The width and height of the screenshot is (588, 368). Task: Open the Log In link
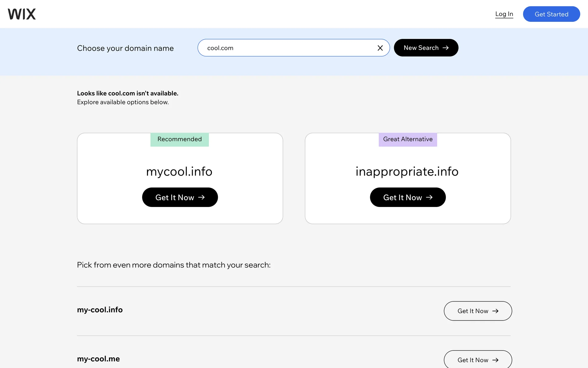click(x=504, y=14)
